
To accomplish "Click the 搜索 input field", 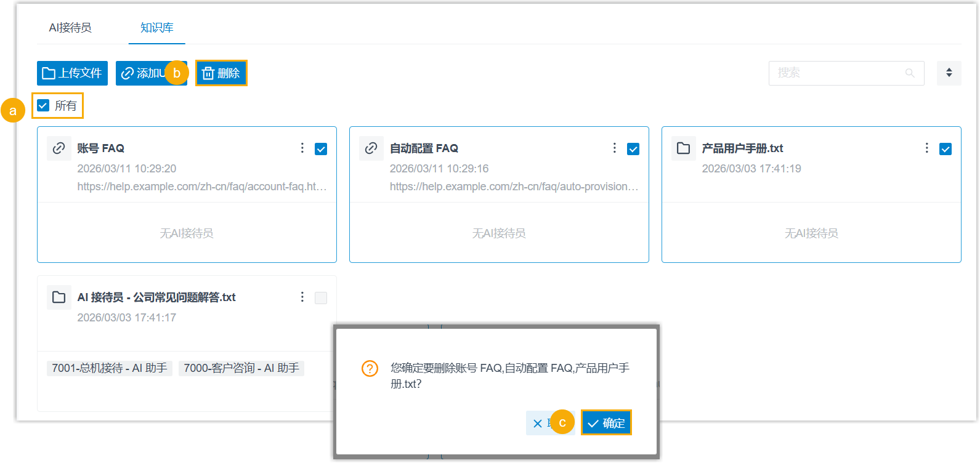I will click(x=838, y=73).
